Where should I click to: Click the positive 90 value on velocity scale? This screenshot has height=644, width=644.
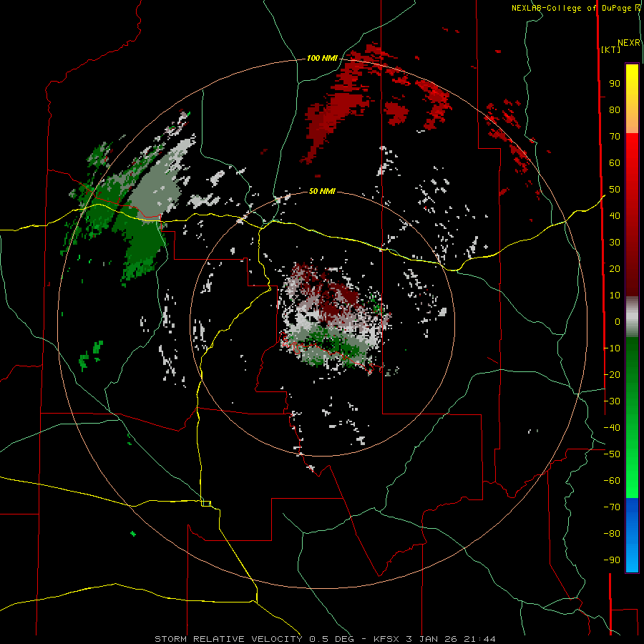tap(615, 84)
